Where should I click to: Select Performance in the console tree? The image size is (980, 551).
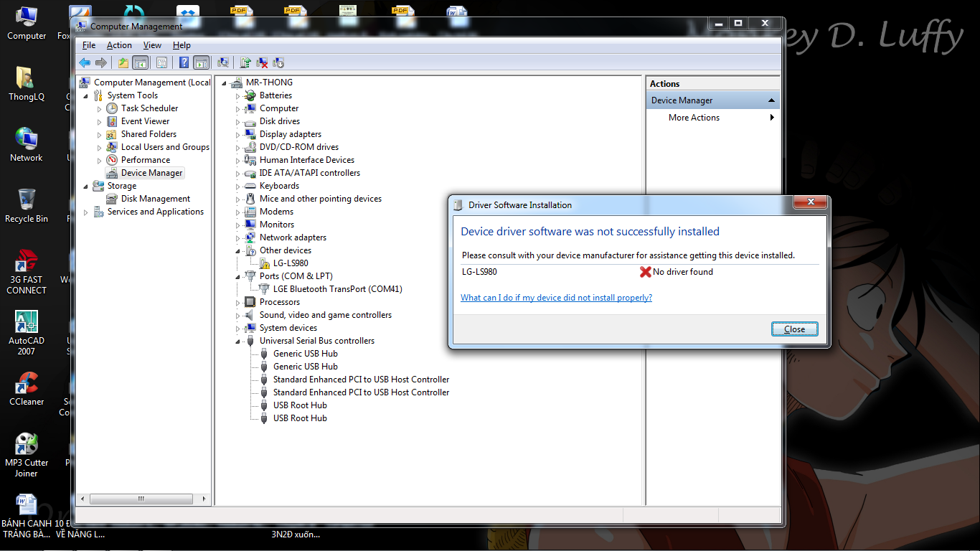pos(146,160)
